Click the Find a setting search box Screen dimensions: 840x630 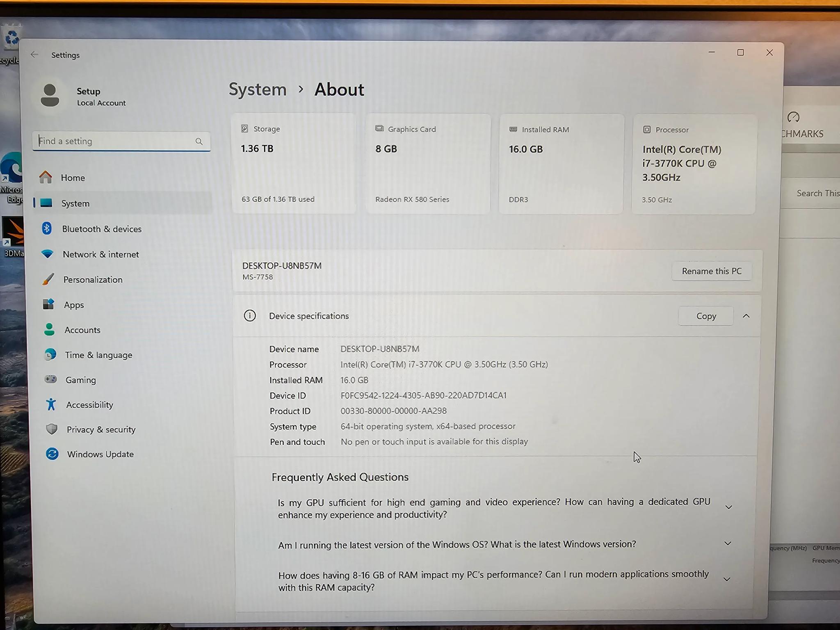pyautogui.click(x=121, y=141)
